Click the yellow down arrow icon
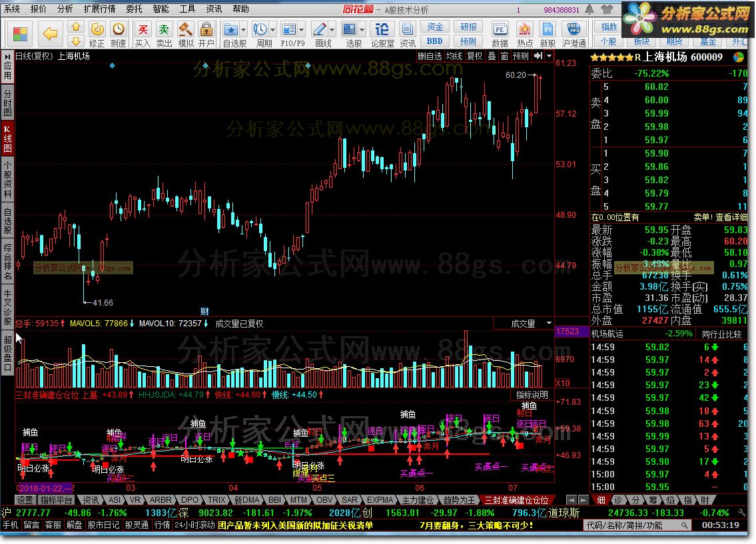The width and height of the screenshot is (756, 544). 76,41
